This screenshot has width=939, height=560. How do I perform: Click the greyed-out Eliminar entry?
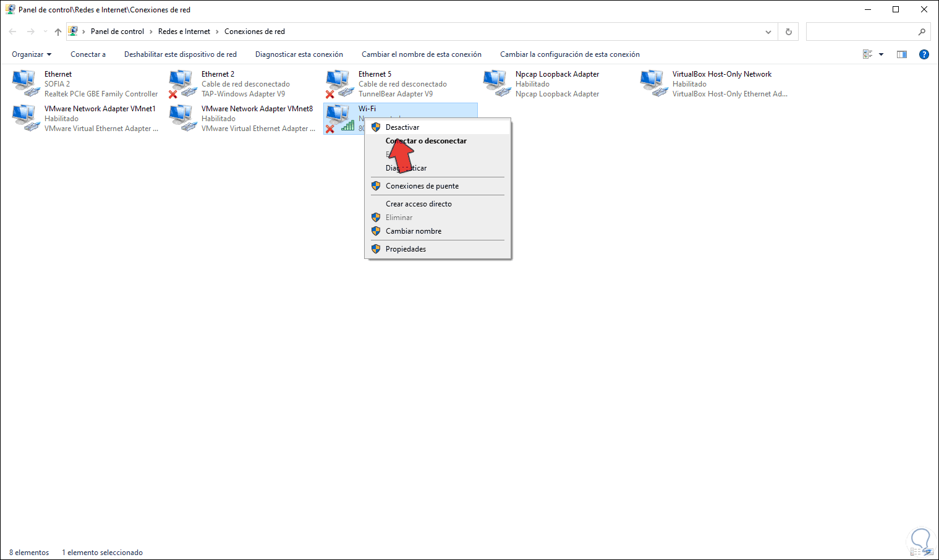point(438,218)
